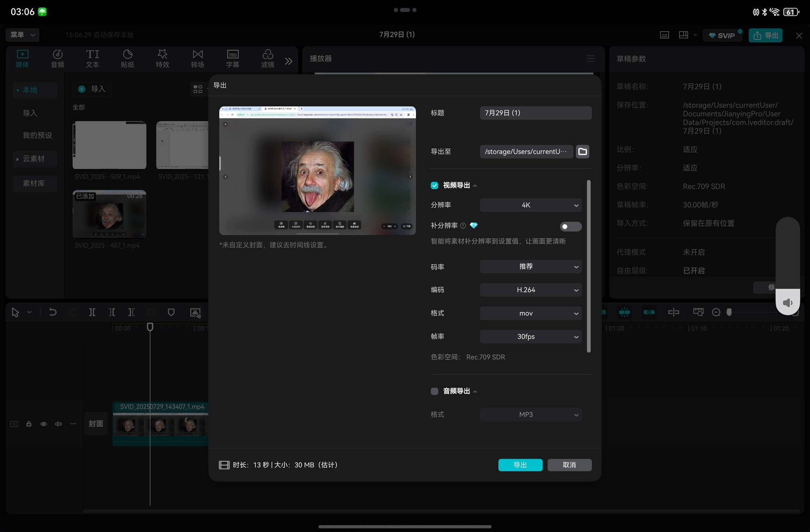The height and width of the screenshot is (532, 810).
Task: Open the 转场 (Transitions) tab
Action: 198,59
